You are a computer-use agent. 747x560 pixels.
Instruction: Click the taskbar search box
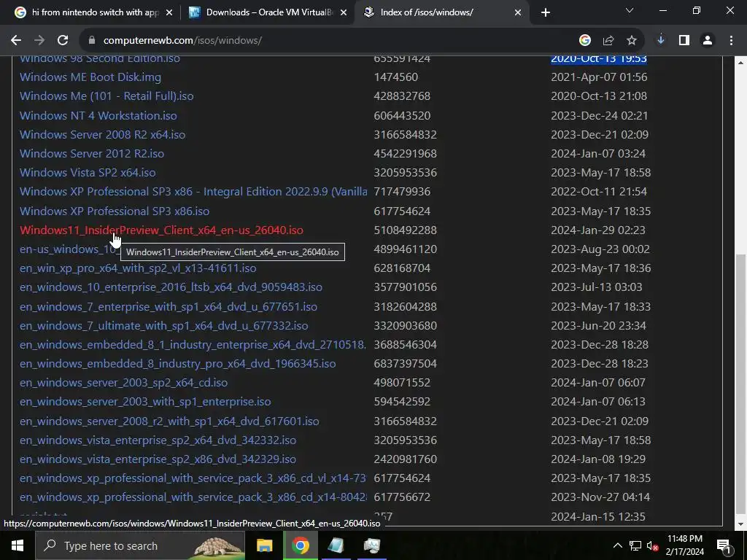pyautogui.click(x=140, y=545)
